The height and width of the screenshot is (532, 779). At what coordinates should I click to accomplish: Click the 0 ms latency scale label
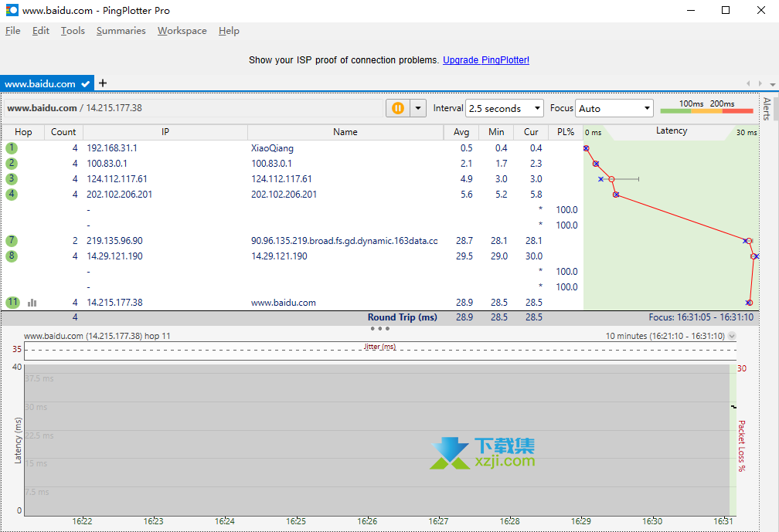pyautogui.click(x=594, y=133)
